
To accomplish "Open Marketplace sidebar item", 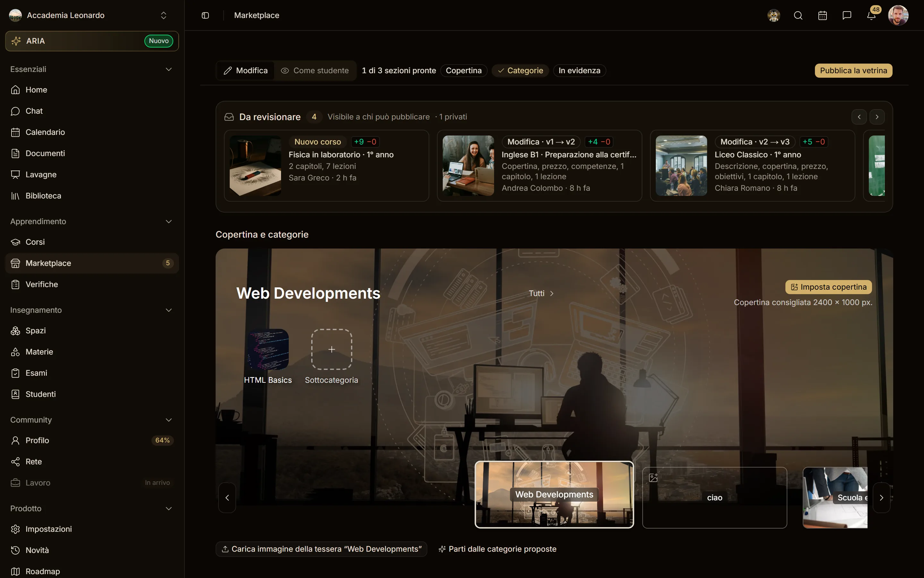I will tap(92, 263).
